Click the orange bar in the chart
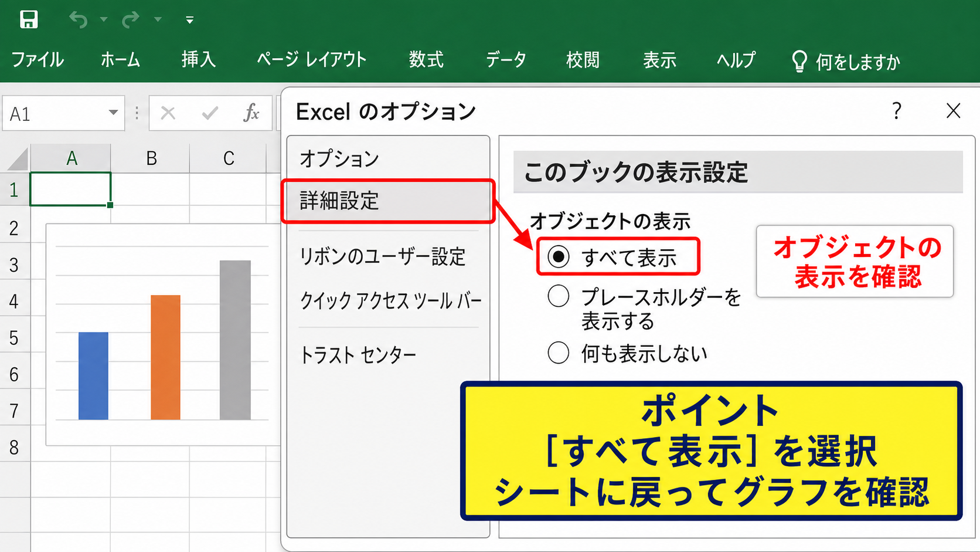Screen dimensions: 980x552 165,357
